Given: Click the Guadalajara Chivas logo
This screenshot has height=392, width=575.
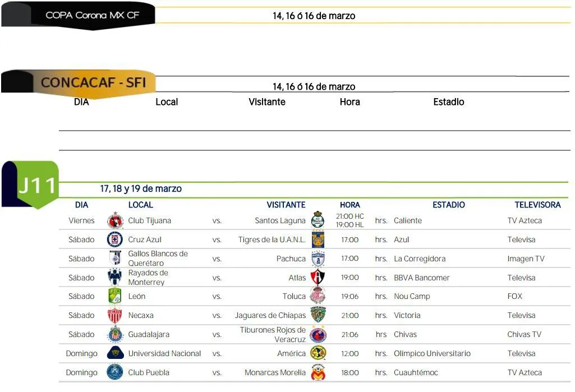Looking at the screenshot, I should [115, 334].
